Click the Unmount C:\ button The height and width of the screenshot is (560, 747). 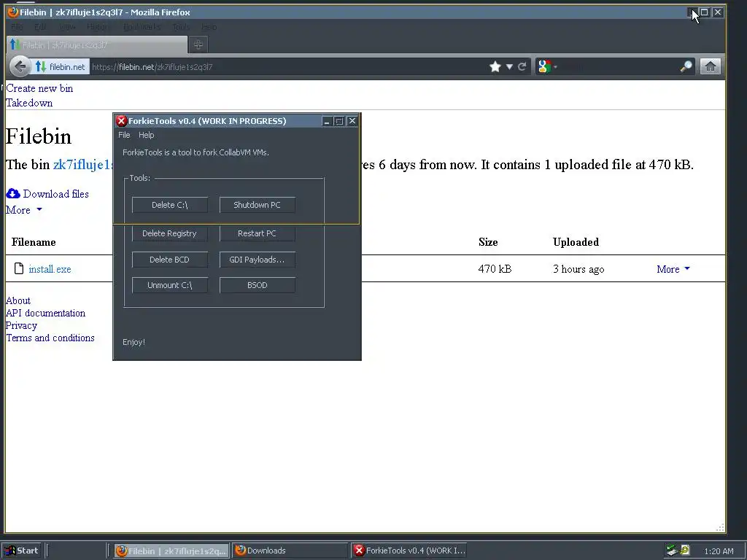click(x=169, y=285)
